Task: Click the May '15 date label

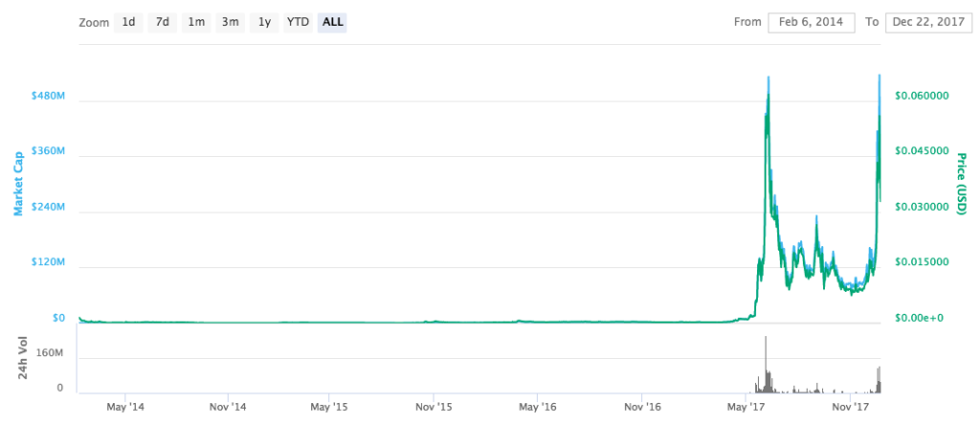Action: point(329,407)
